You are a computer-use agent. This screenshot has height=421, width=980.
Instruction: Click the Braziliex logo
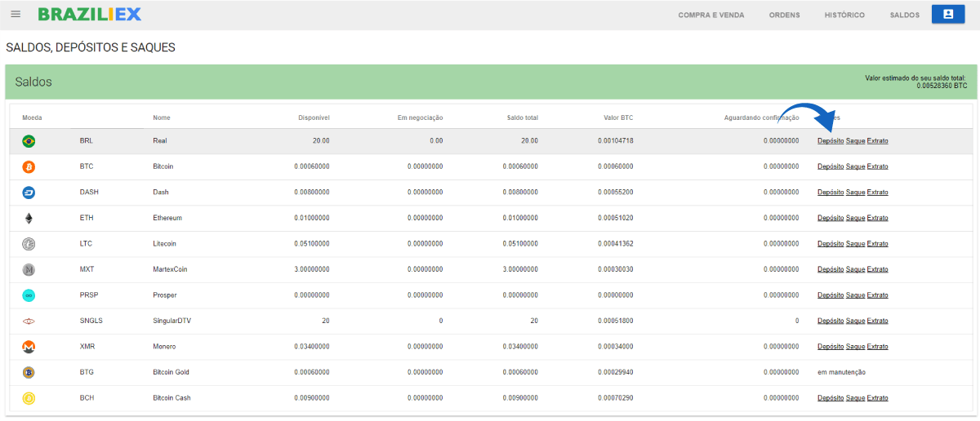90,15
